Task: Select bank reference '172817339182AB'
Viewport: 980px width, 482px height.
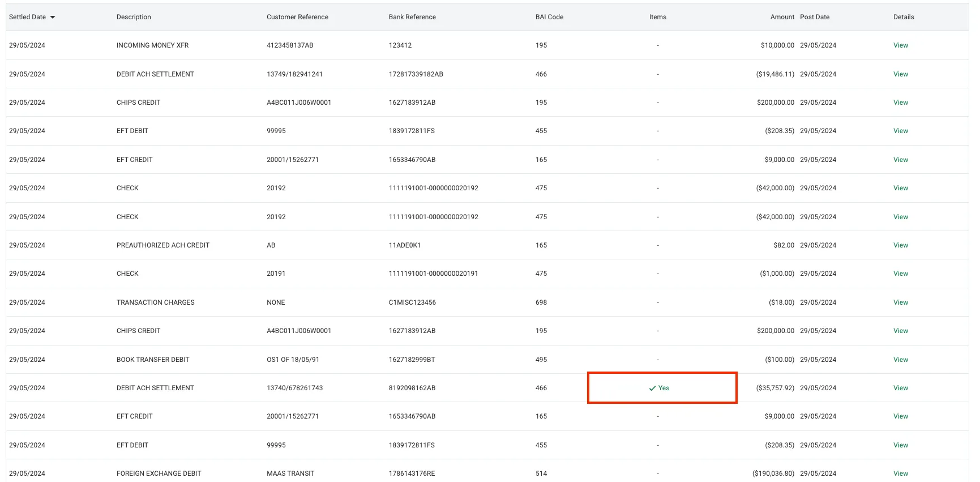Action: (x=416, y=74)
